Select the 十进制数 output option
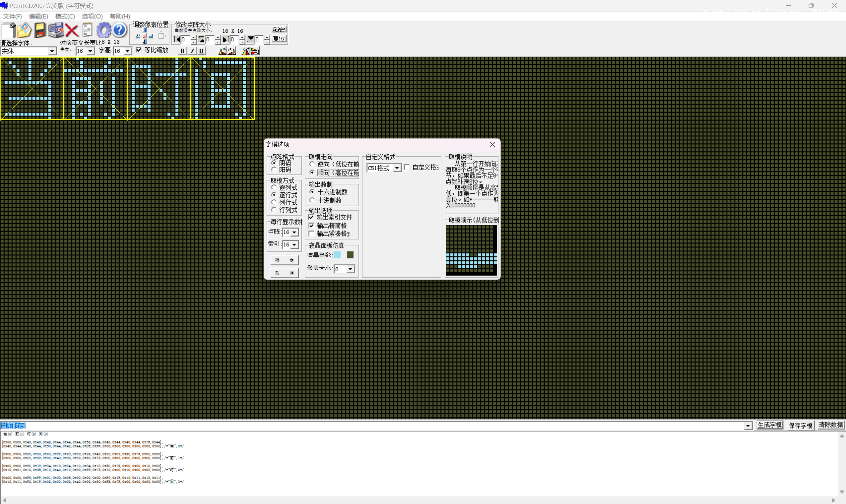The width and height of the screenshot is (846, 504). 312,200
